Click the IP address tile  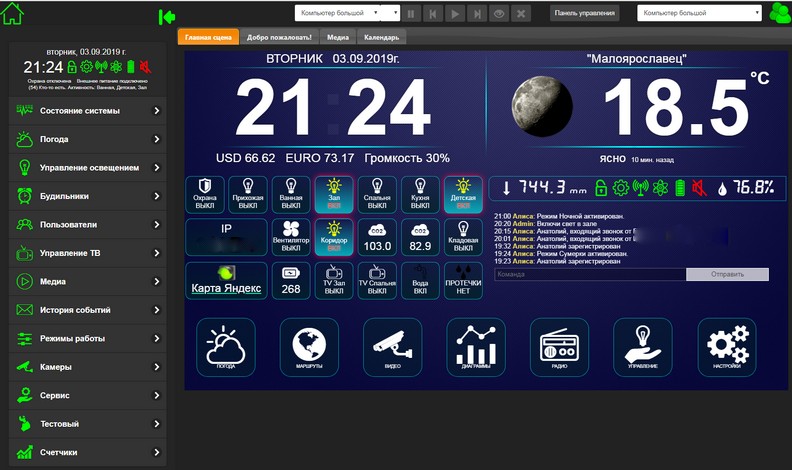coord(226,237)
